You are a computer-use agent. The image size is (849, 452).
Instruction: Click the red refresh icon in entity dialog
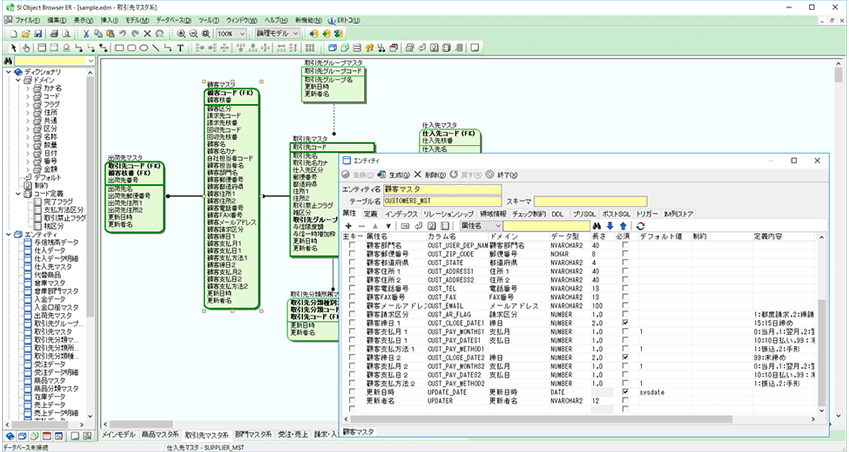[x=639, y=226]
